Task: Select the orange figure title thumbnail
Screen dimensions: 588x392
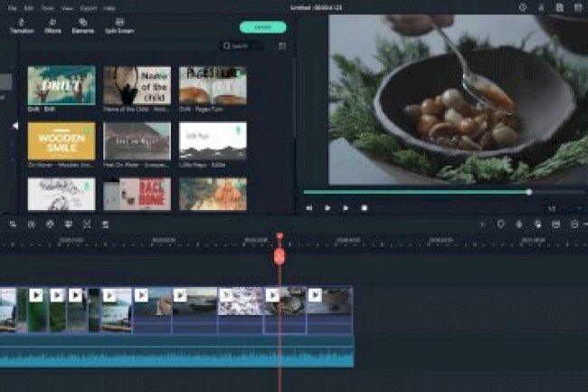Action: click(213, 194)
